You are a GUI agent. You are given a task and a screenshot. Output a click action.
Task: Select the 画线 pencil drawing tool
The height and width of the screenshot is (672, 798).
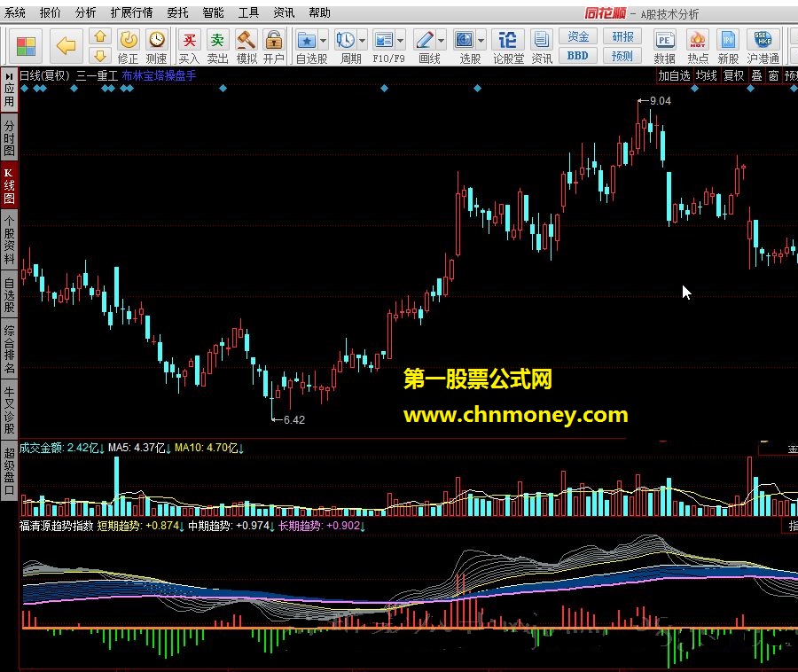424,40
